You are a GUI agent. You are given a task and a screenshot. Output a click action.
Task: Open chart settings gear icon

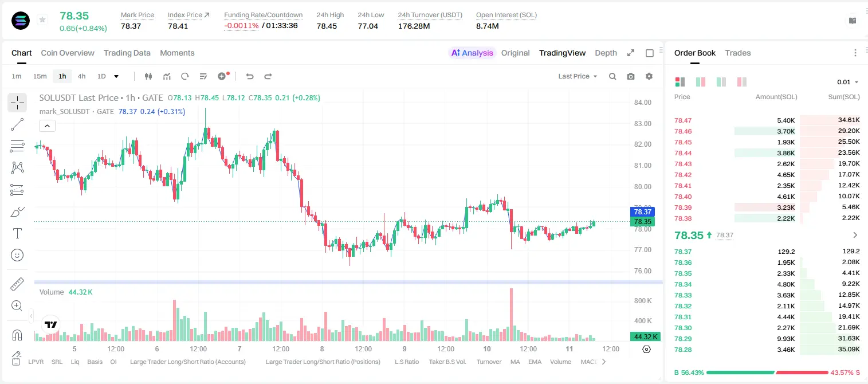(649, 76)
